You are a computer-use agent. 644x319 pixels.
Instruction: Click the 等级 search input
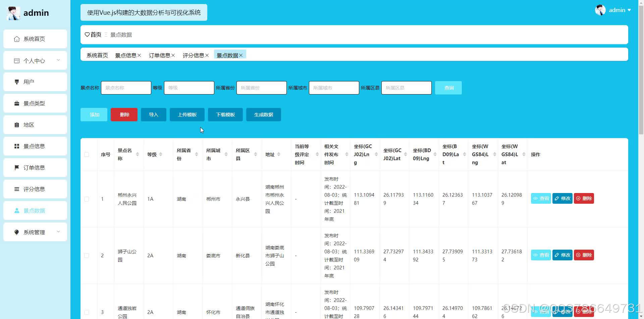[189, 88]
